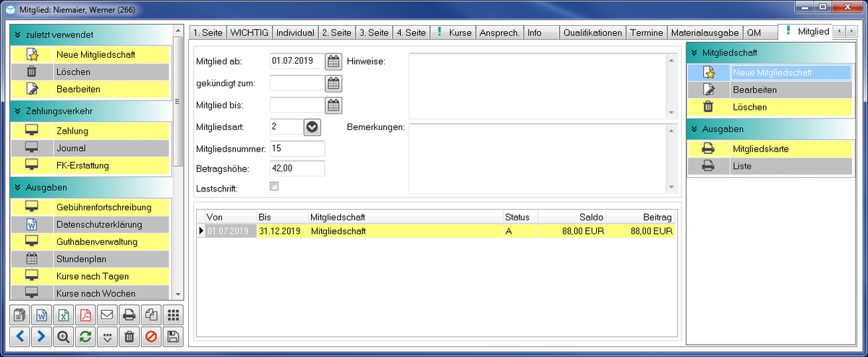Open calendar picker for gekündigt zum

333,83
